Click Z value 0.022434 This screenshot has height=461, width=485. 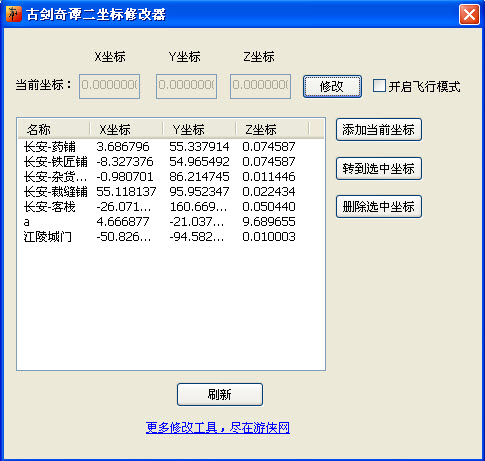pyautogui.click(x=269, y=192)
